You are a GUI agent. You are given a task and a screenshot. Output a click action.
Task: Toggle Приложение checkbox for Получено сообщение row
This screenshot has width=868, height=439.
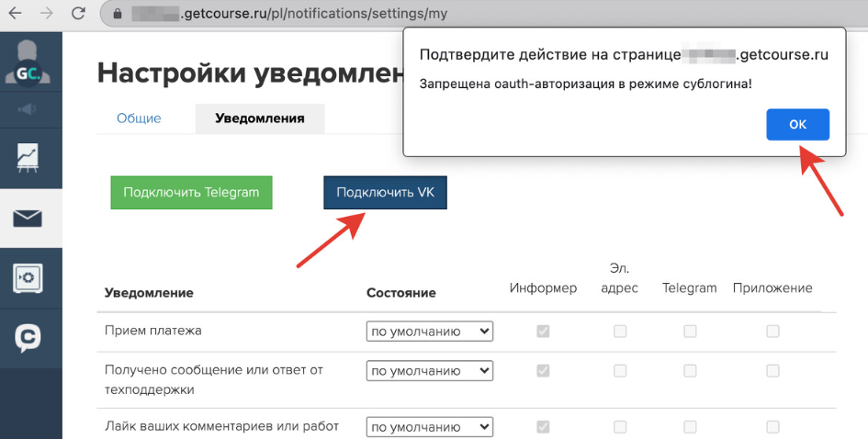(x=772, y=370)
